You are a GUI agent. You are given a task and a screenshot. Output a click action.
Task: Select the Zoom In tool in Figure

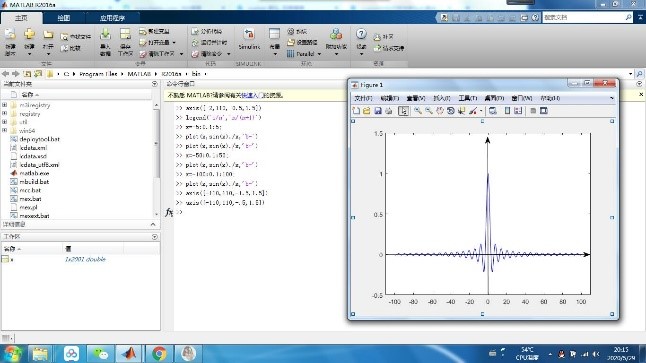click(x=418, y=111)
